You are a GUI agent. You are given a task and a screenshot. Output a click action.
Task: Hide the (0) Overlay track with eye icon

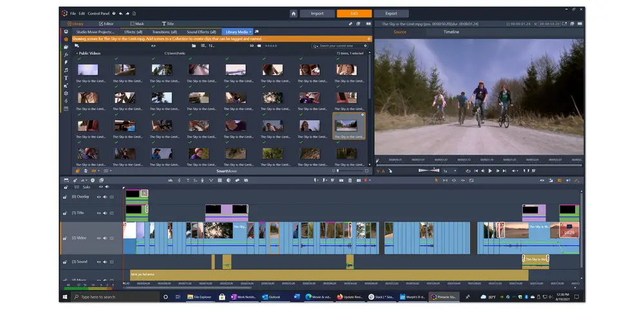click(99, 196)
